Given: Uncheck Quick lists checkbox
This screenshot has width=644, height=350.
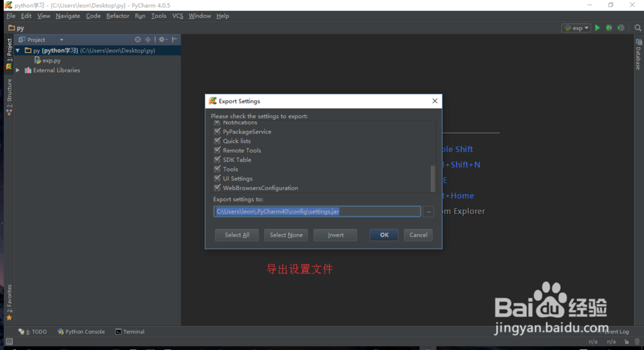Looking at the screenshot, I should tap(217, 141).
